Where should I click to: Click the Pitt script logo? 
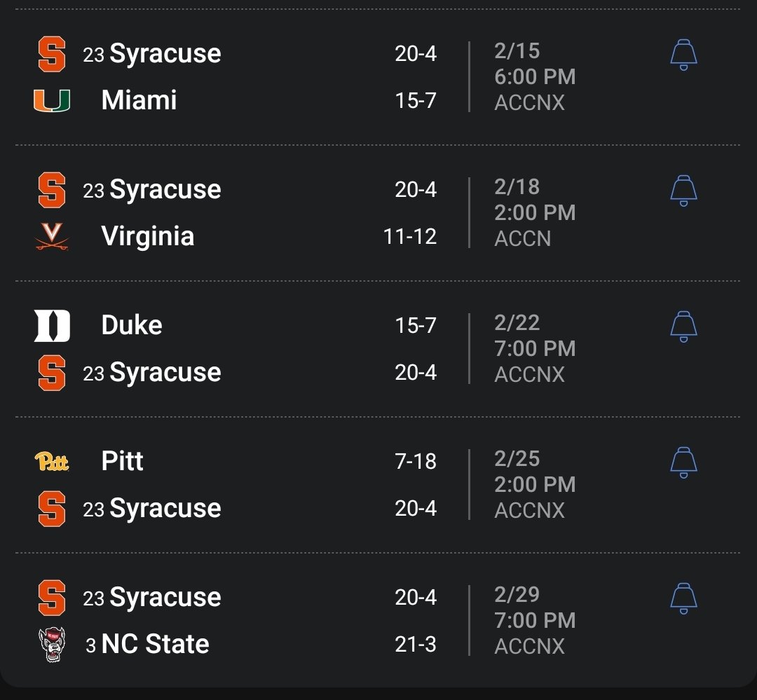click(53, 460)
